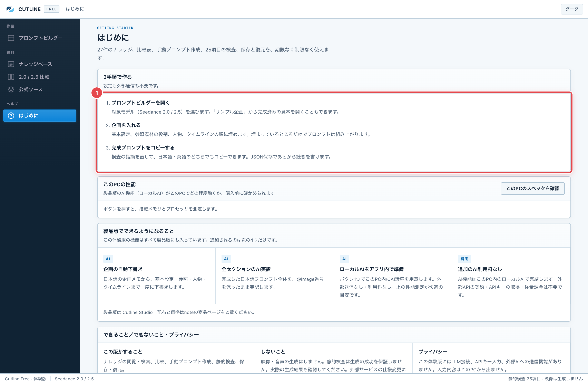Select はじめに in the ヘルプ section
Image resolution: width=588 pixels, height=384 pixels.
pos(40,115)
